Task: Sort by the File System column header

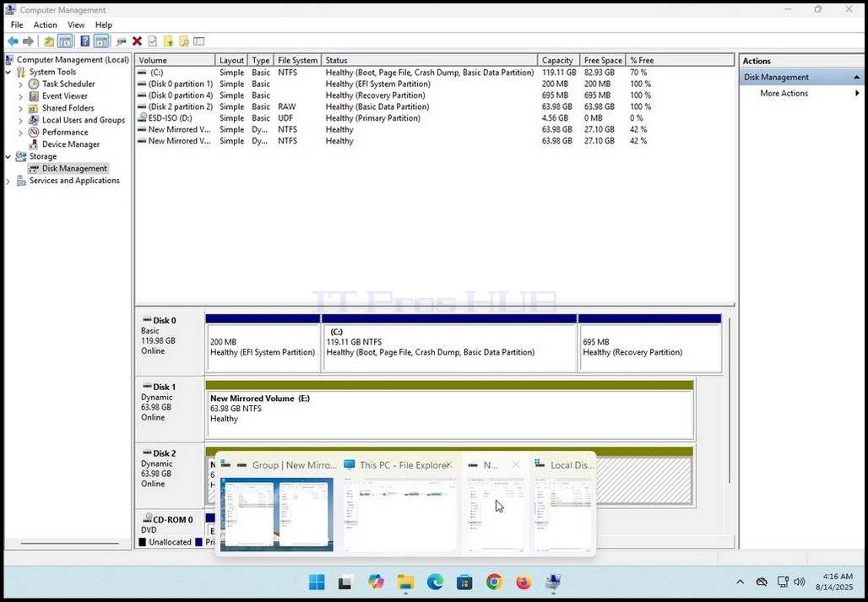Action: (x=298, y=60)
